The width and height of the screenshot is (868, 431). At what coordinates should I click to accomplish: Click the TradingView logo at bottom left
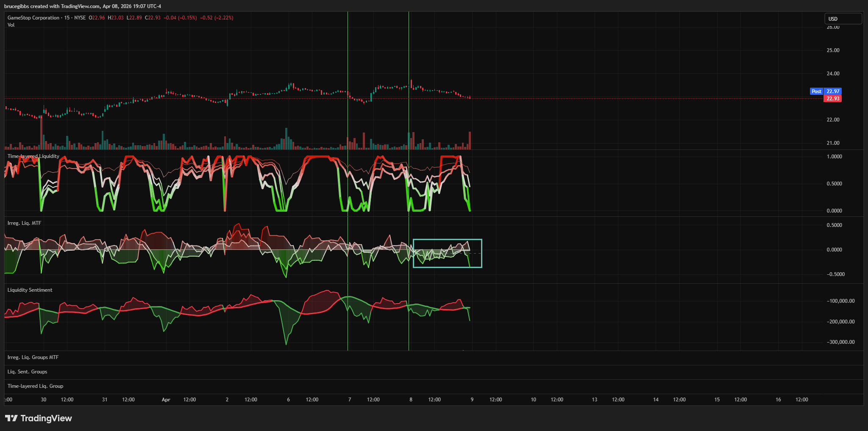(x=38, y=418)
